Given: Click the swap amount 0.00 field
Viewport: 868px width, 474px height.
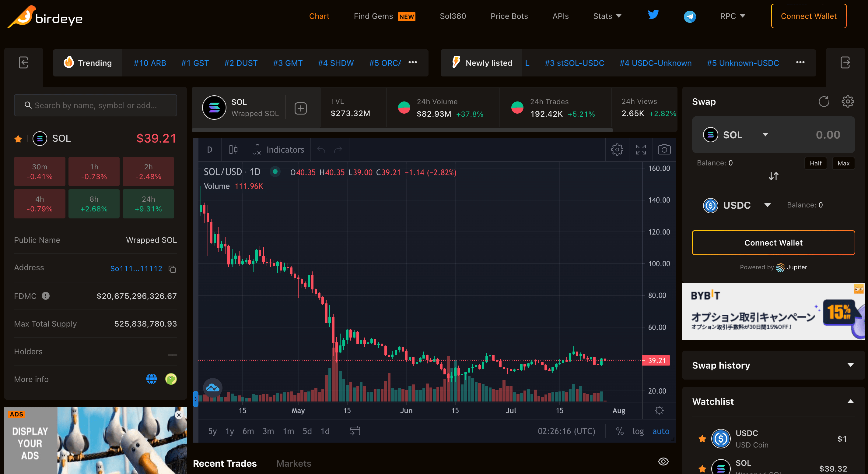Looking at the screenshot, I should pyautogui.click(x=827, y=135).
